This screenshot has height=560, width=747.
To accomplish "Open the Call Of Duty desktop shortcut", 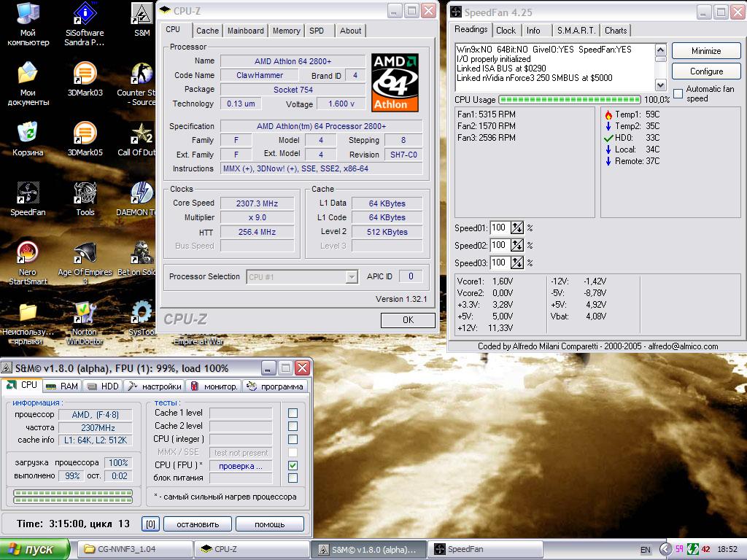I will (136, 139).
